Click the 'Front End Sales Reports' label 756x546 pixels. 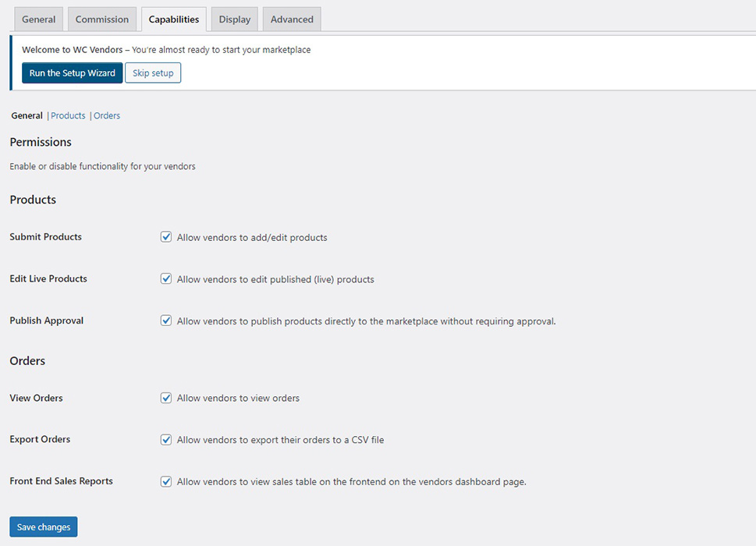pyautogui.click(x=61, y=481)
